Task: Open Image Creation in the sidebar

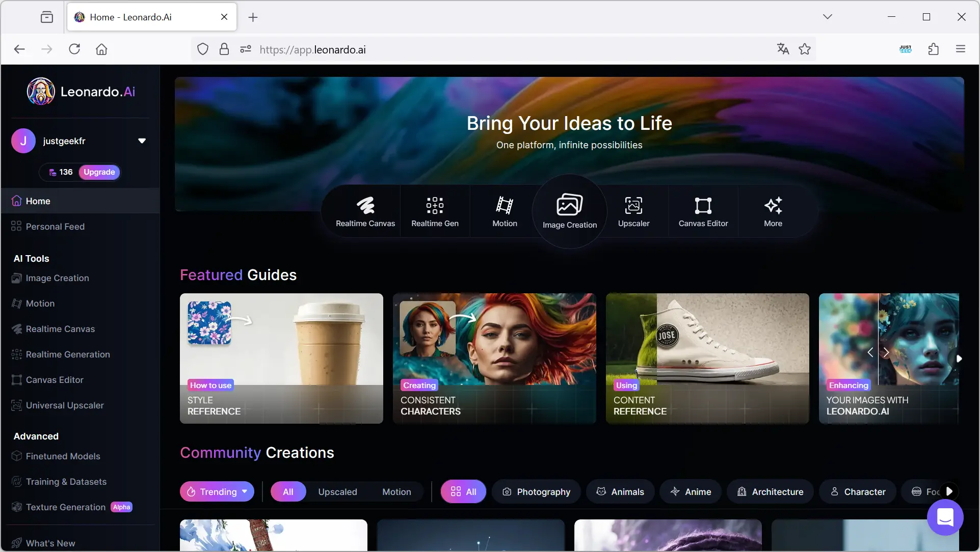Action: tap(80, 278)
